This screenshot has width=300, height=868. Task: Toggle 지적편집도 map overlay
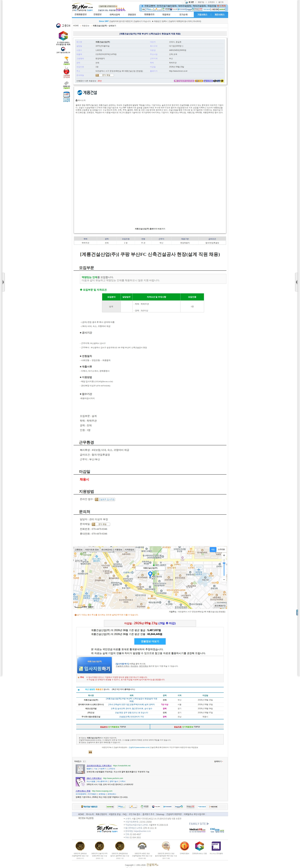click(x=130, y=550)
